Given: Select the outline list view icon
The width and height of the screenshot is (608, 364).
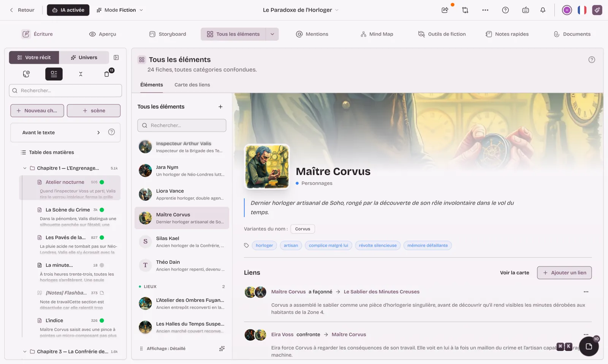Looking at the screenshot, I should 54,74.
